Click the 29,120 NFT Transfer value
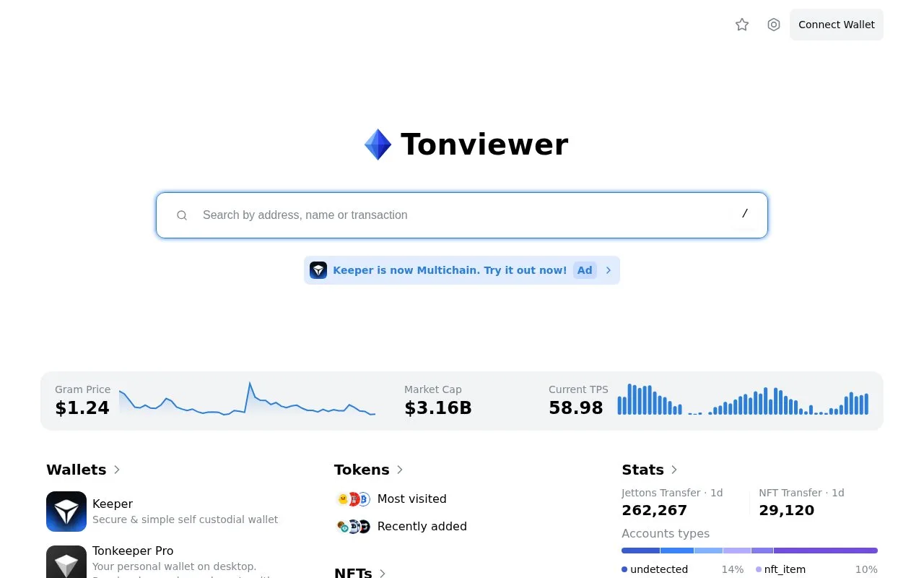The width and height of the screenshot is (924, 578). (786, 510)
